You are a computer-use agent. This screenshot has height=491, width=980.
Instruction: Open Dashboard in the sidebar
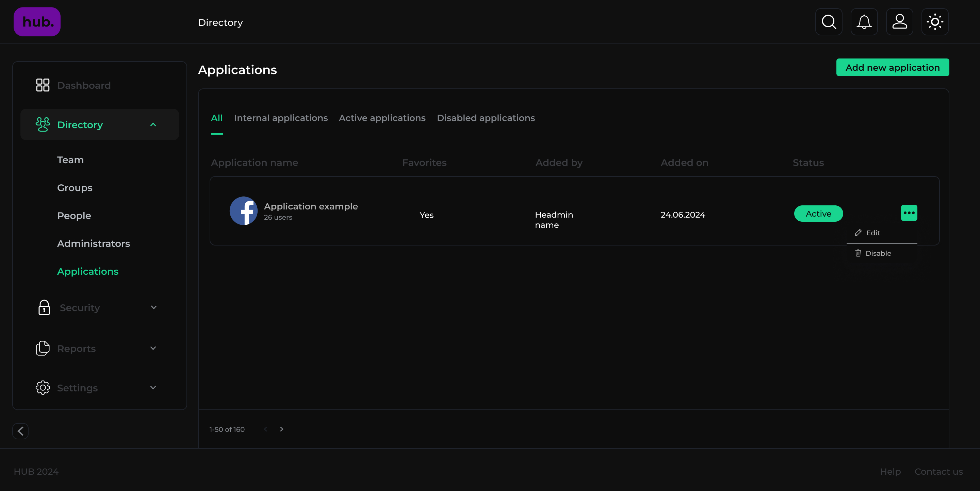tap(84, 85)
